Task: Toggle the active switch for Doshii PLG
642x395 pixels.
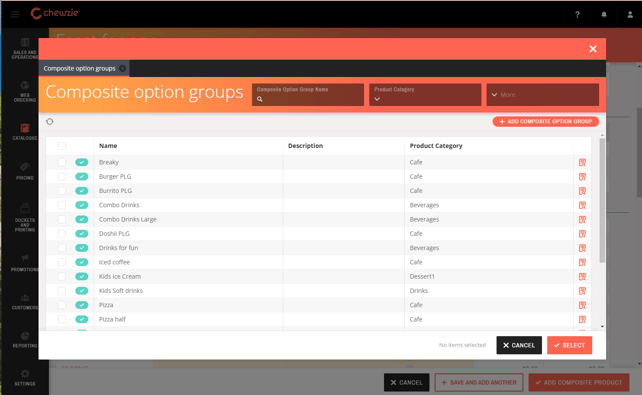Action: [81, 234]
